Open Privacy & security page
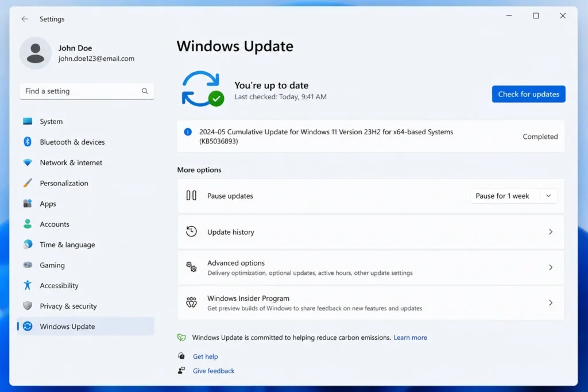Screen dimensions: 588x392 pos(86,306)
